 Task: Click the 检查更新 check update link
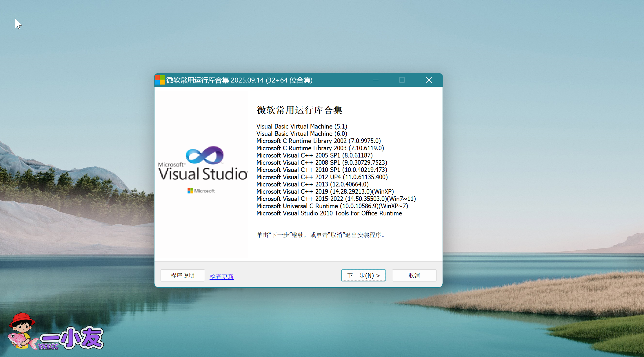(x=222, y=277)
